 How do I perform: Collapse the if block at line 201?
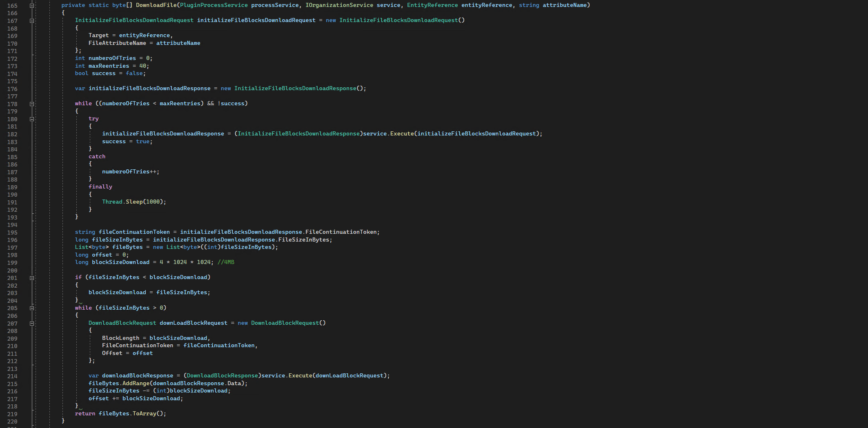[32, 278]
